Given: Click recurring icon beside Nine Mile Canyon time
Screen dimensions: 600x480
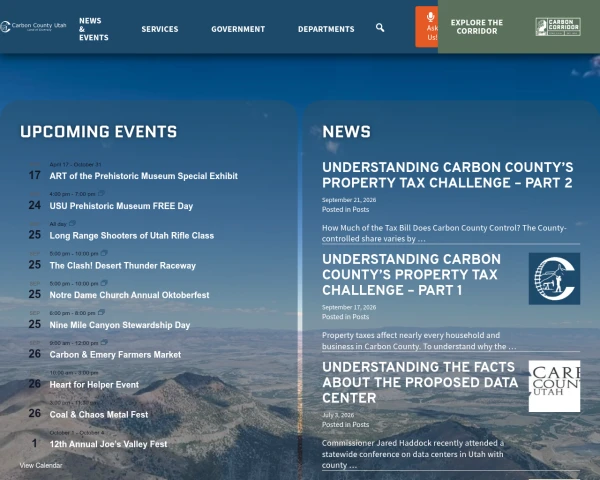Looking at the screenshot, I should (101, 312).
